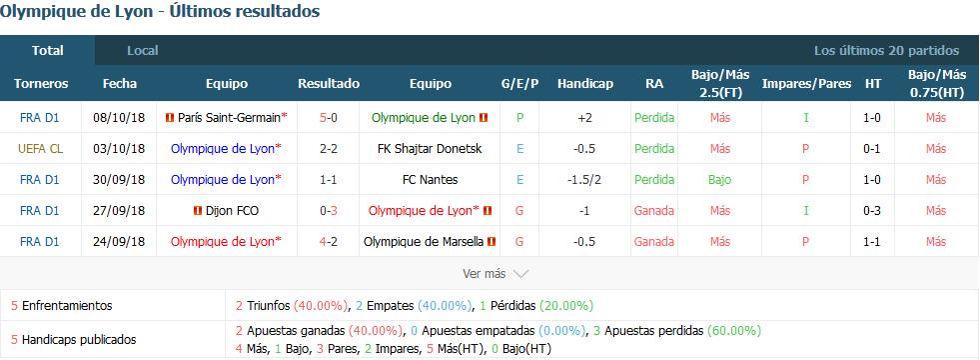
Task: Open Los últimos 20 partidos selector
Action: pos(886,51)
